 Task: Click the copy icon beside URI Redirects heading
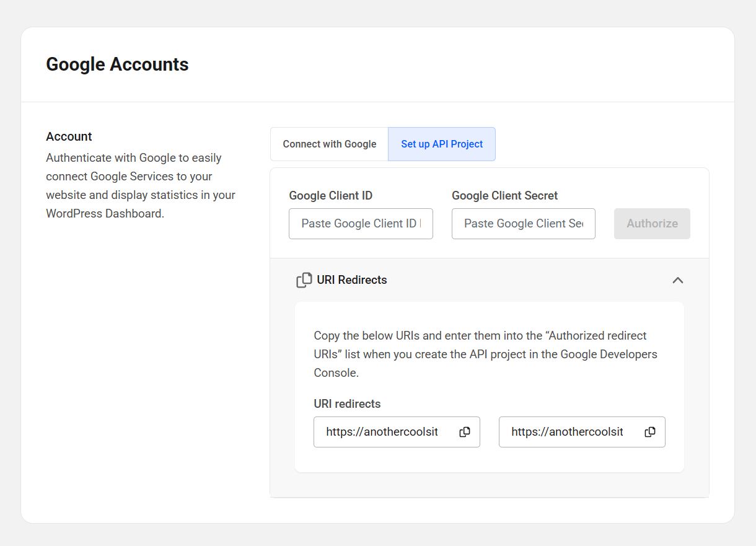pos(304,280)
